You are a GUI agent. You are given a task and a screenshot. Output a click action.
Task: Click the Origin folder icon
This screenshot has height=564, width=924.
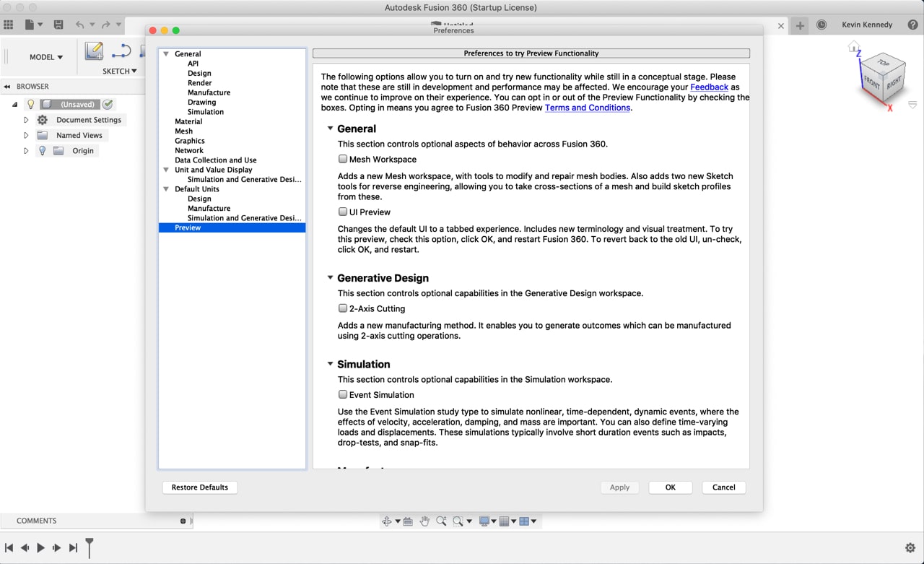(58, 151)
